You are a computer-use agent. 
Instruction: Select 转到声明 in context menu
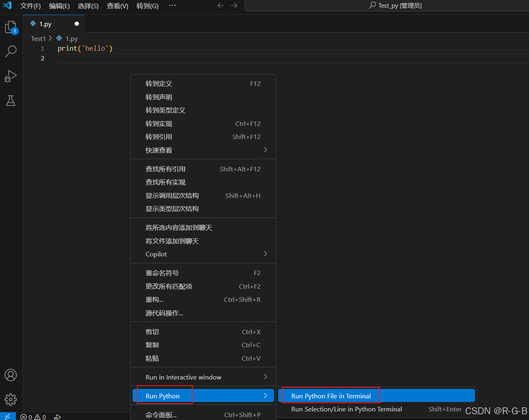[x=203, y=97]
